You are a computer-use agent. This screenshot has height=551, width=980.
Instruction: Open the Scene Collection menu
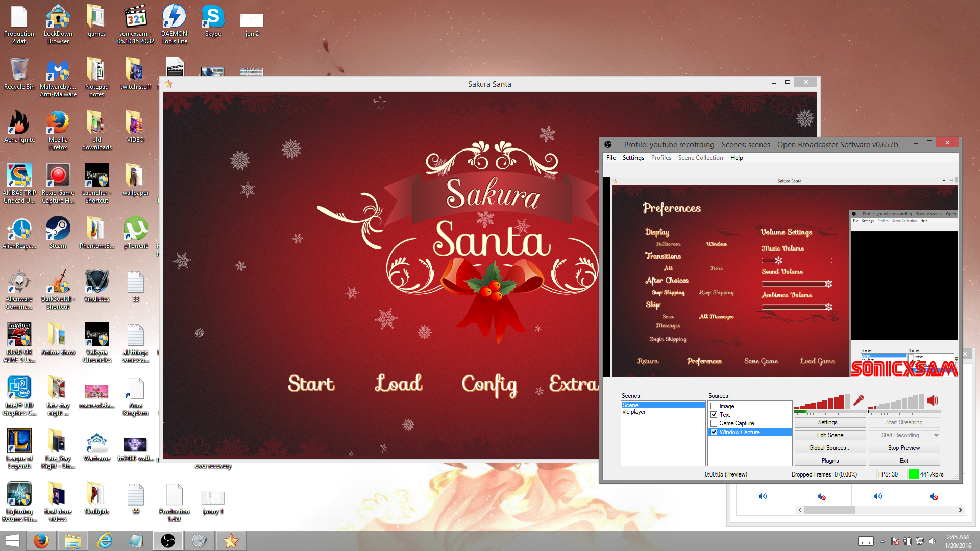pos(700,158)
